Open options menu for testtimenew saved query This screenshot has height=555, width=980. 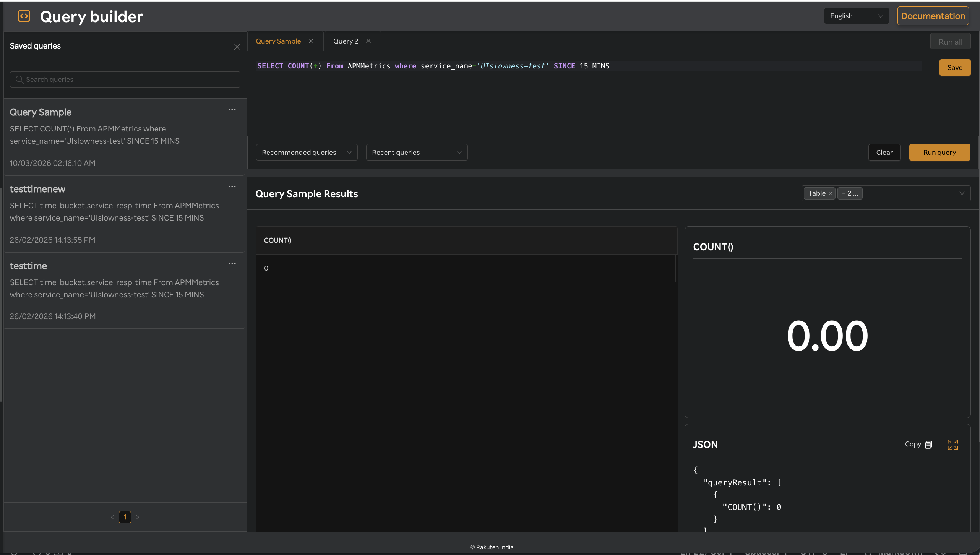pos(232,187)
